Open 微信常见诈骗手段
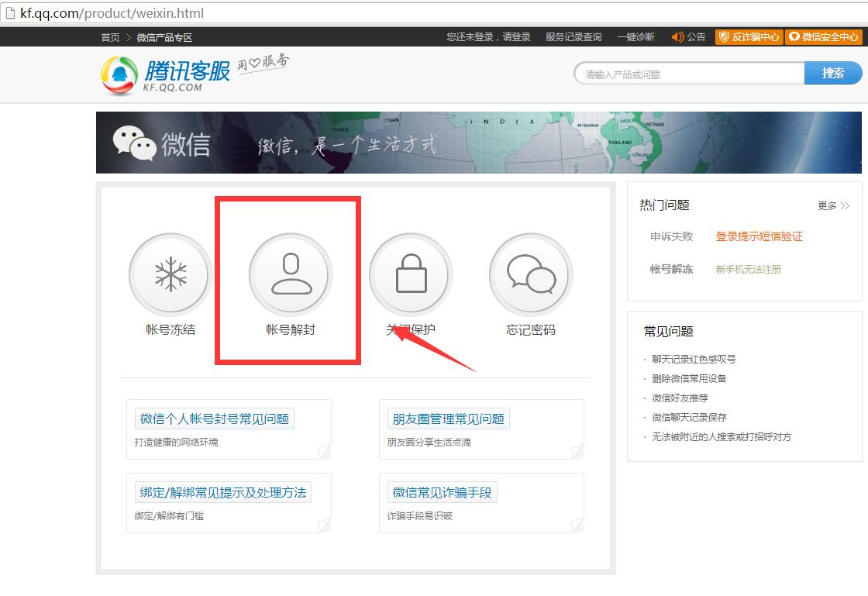This screenshot has width=868, height=596. click(442, 492)
